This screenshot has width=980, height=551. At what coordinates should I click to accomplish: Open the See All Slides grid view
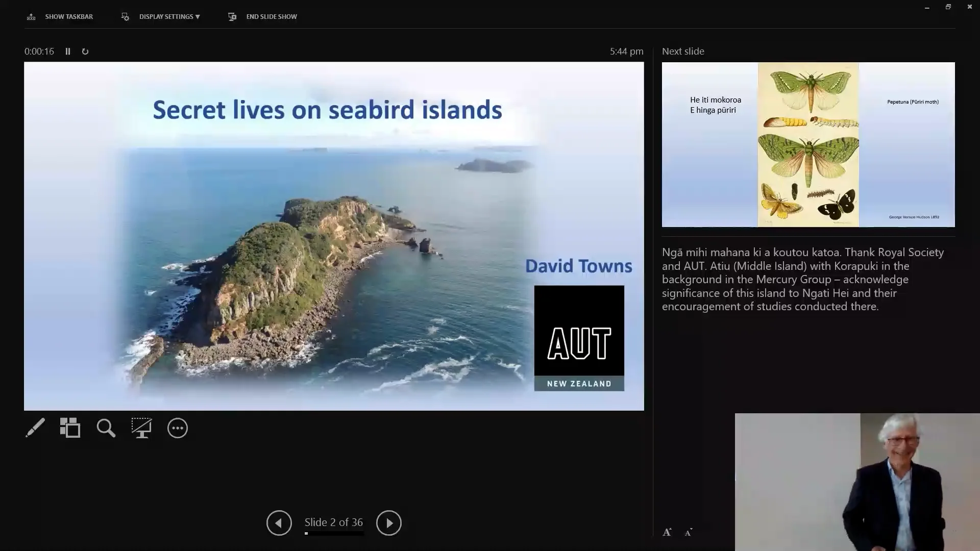(70, 428)
